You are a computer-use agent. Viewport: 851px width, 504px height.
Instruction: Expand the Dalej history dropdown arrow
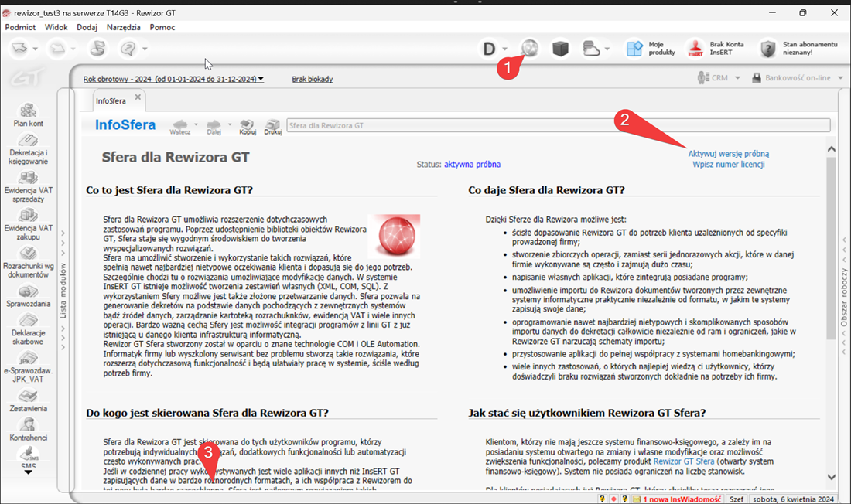pos(230,124)
